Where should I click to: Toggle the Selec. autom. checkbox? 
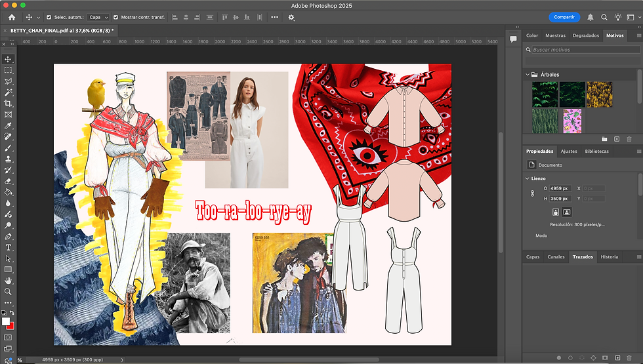49,17
